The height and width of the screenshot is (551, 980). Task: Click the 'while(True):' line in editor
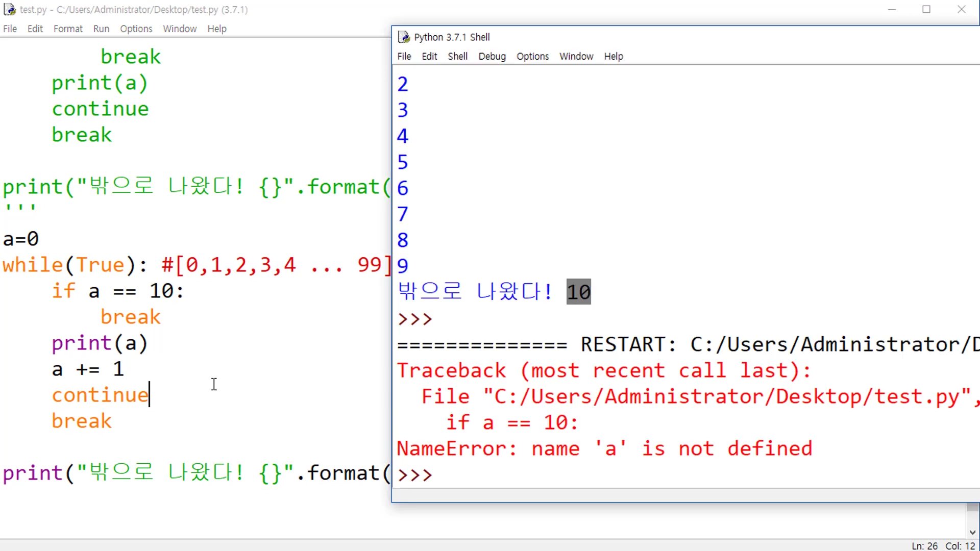[76, 265]
